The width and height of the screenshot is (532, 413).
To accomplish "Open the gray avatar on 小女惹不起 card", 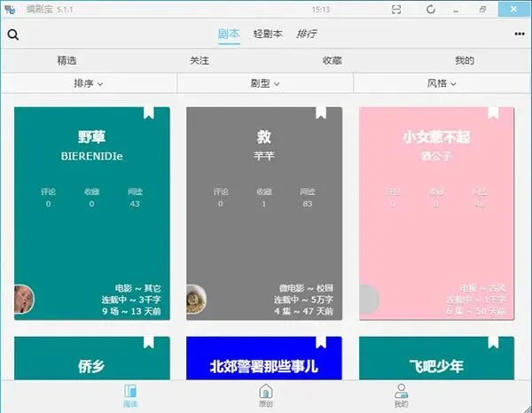I will 369,299.
